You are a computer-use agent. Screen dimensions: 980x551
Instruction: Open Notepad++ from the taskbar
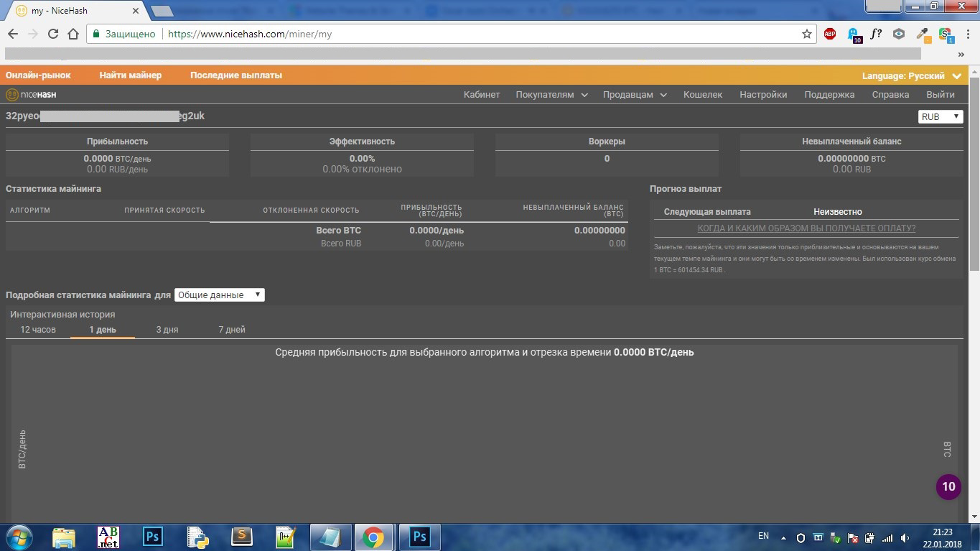click(286, 537)
